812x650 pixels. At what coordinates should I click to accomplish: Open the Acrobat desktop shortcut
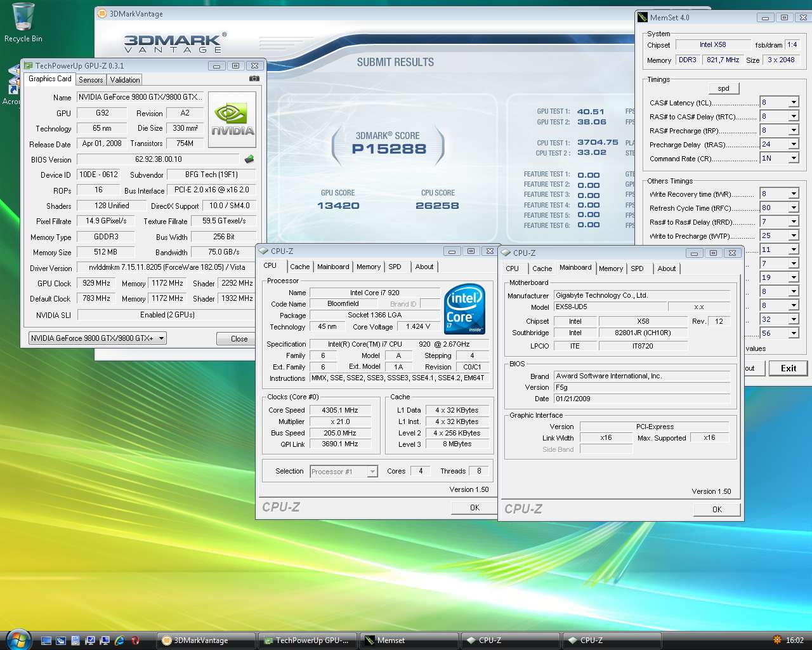tap(11, 86)
